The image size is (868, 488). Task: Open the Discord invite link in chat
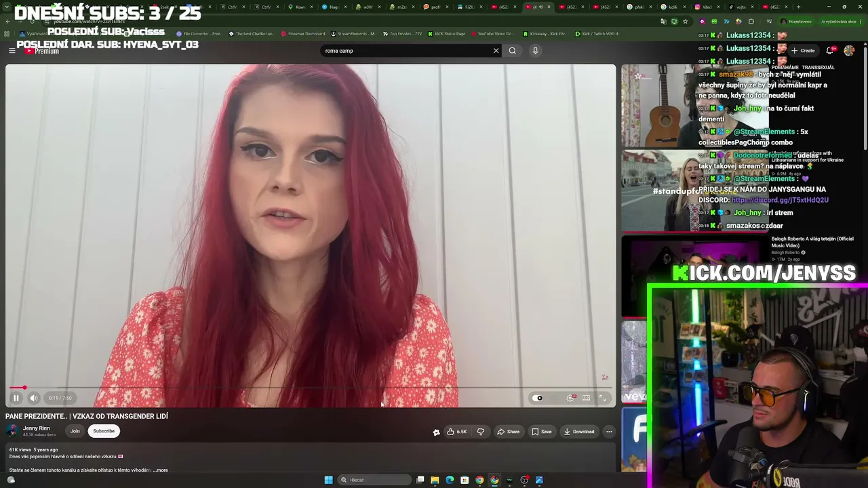coord(780,200)
